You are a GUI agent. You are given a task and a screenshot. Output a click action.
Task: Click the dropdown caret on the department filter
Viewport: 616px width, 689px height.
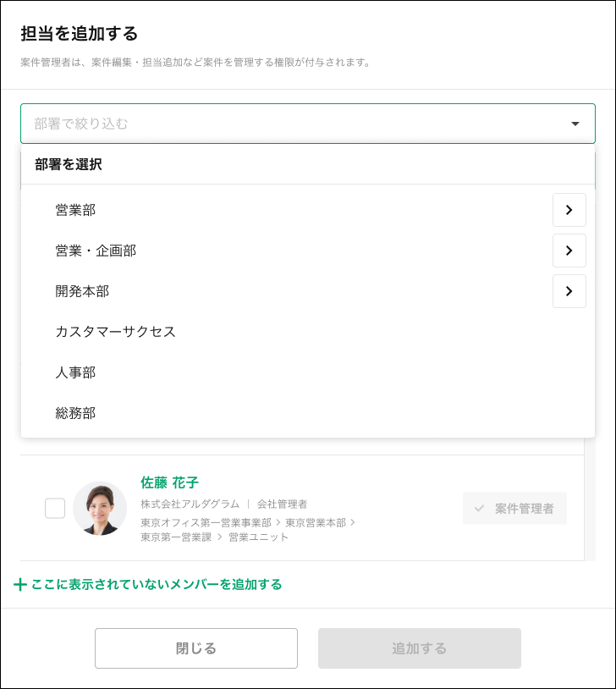(x=575, y=123)
